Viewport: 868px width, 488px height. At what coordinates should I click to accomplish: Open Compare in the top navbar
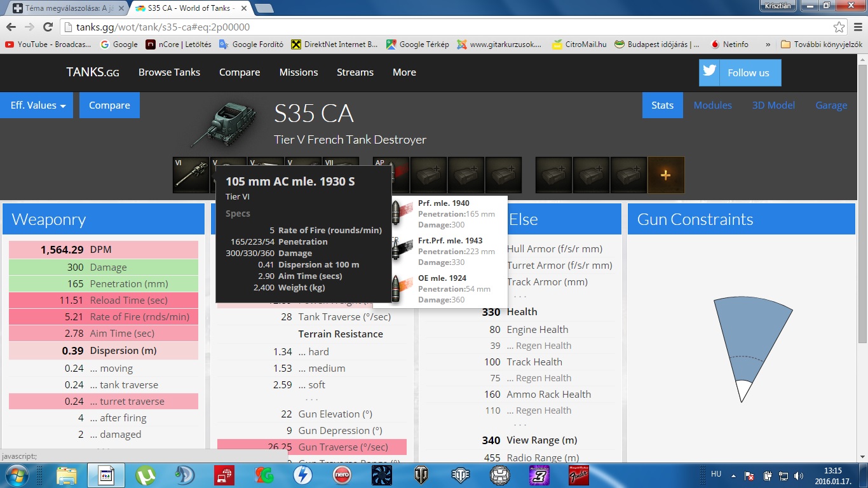pos(240,72)
